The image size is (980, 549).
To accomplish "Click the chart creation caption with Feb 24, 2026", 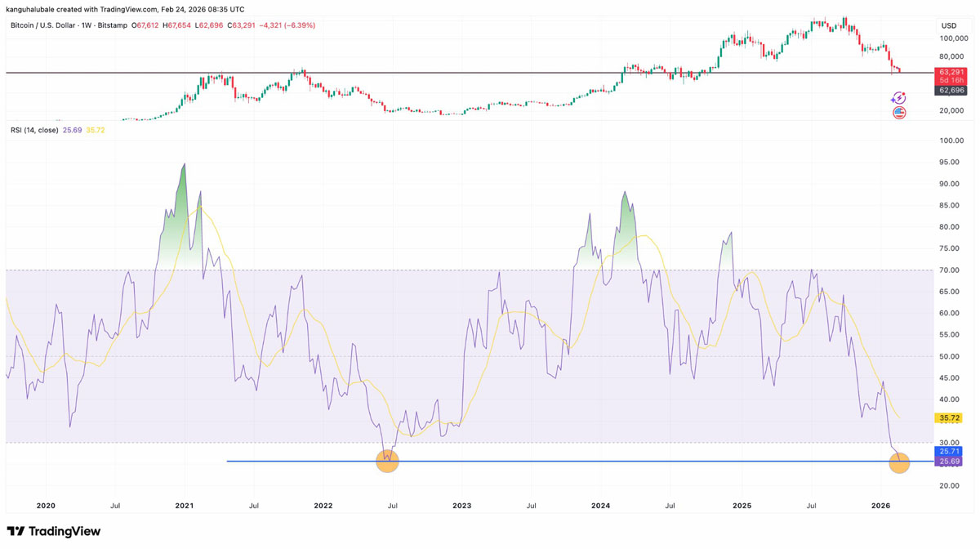I will pos(125,10).
